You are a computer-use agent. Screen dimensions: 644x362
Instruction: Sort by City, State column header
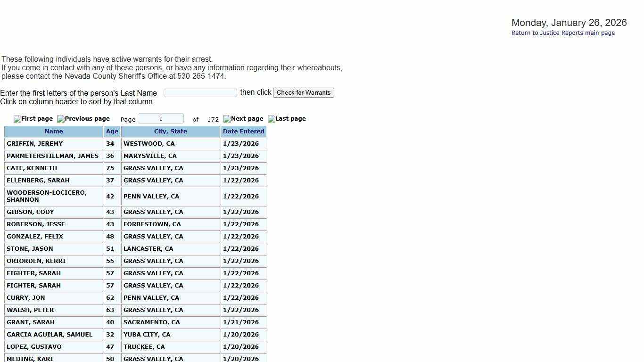point(171,132)
